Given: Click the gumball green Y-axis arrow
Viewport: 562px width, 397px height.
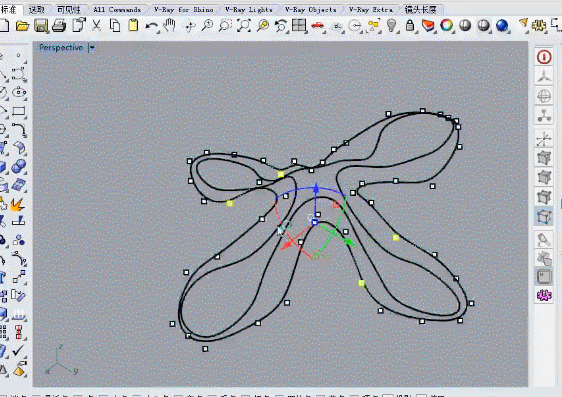Looking at the screenshot, I should [349, 243].
